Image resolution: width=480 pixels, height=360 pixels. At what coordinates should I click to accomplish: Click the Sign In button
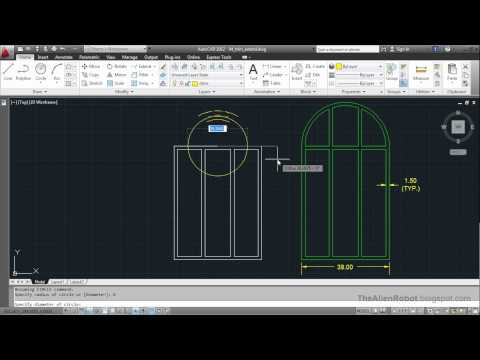(x=400, y=49)
